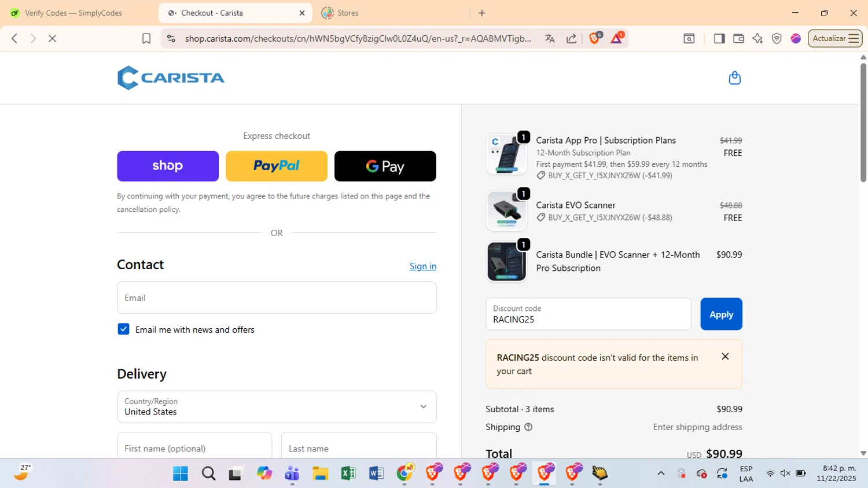Open Excel from the taskbar
868x488 pixels.
[x=348, y=474]
